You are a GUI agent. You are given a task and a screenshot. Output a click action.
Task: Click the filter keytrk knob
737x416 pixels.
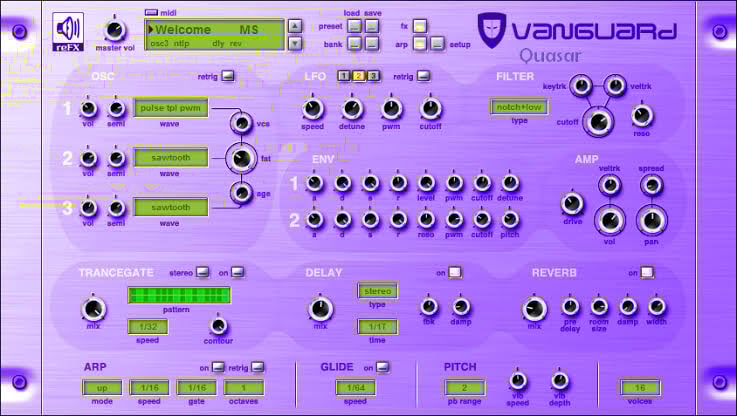tap(581, 86)
